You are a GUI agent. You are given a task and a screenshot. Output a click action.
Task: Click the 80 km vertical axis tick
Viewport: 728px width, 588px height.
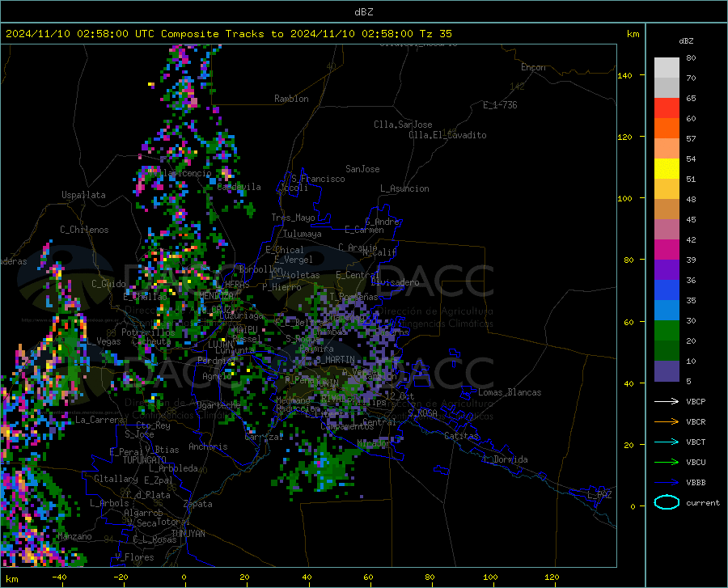629,260
